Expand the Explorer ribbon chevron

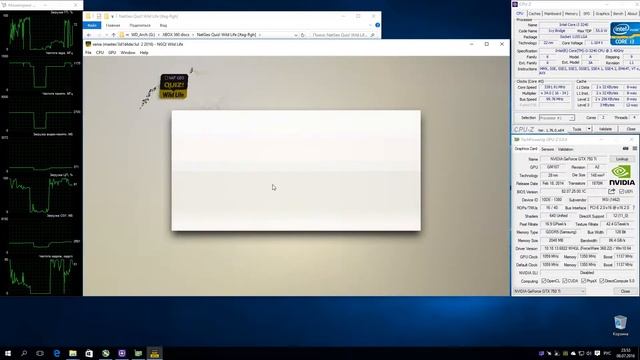370,25
